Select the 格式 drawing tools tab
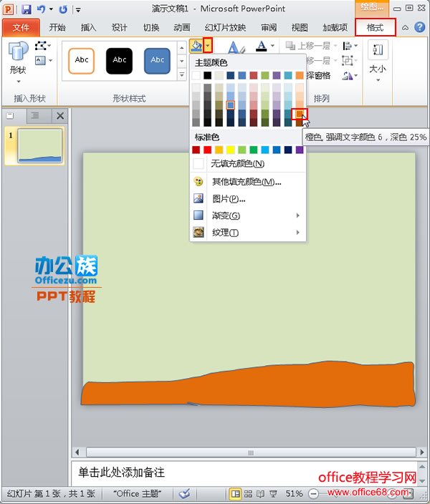430x504 pixels. click(x=376, y=27)
